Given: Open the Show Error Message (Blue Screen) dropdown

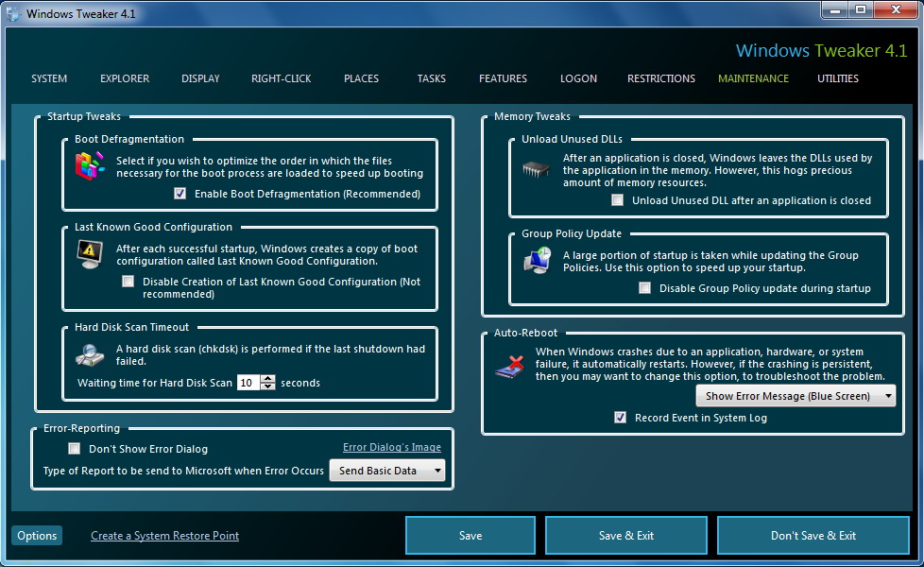Looking at the screenshot, I should 795,396.
